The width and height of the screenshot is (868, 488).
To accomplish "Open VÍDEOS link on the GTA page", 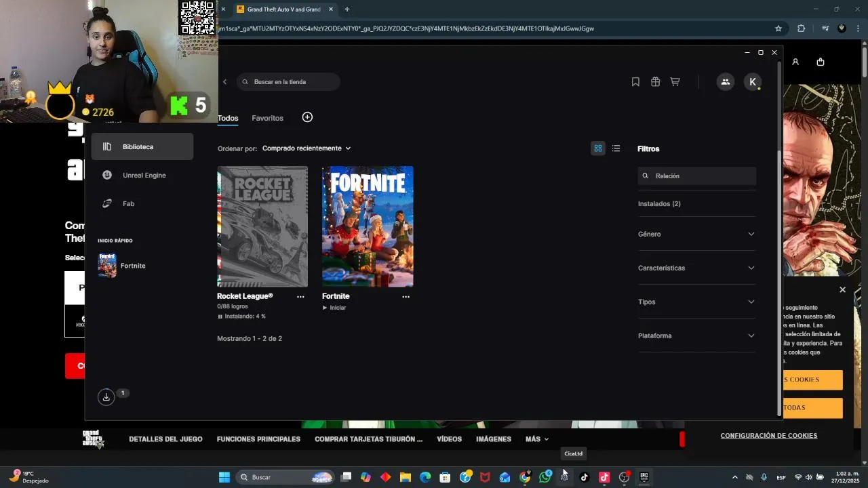I will point(449,439).
